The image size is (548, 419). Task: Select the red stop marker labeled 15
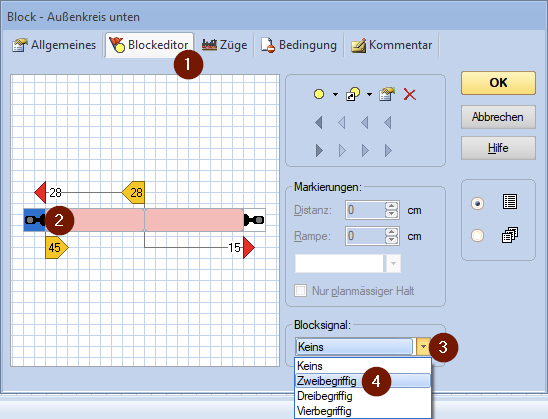click(x=249, y=247)
